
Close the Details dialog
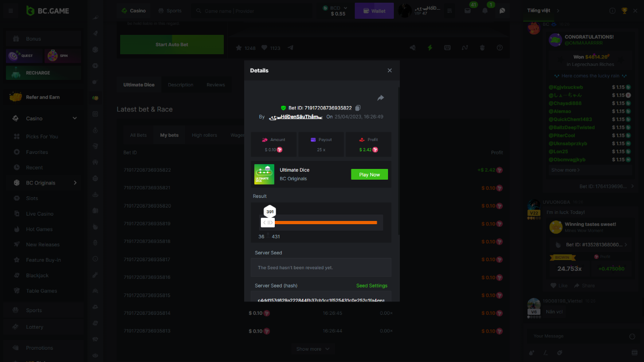(390, 71)
